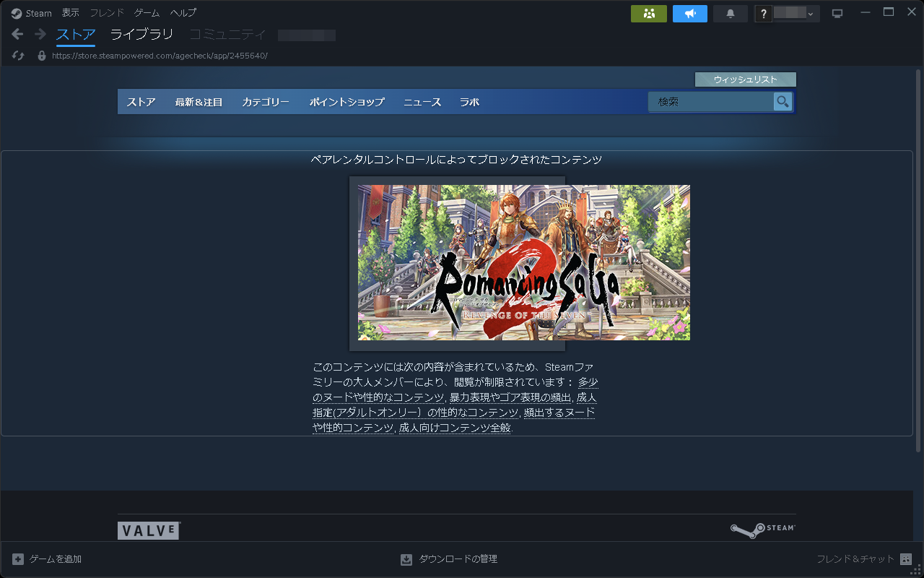Click the green Family View icon
The height and width of the screenshot is (578, 924).
(x=648, y=13)
